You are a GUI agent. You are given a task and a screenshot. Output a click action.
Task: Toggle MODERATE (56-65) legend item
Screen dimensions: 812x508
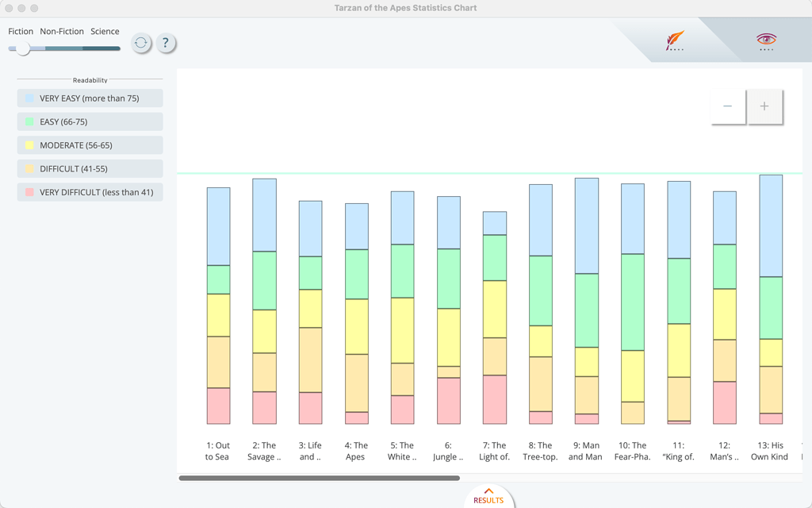pyautogui.click(x=90, y=145)
